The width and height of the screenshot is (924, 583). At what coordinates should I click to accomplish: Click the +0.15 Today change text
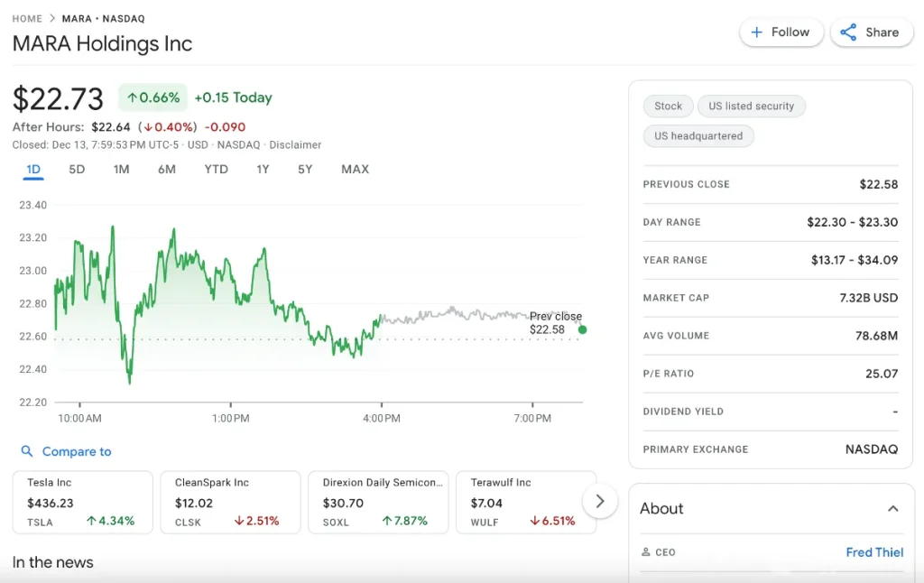pyautogui.click(x=234, y=97)
